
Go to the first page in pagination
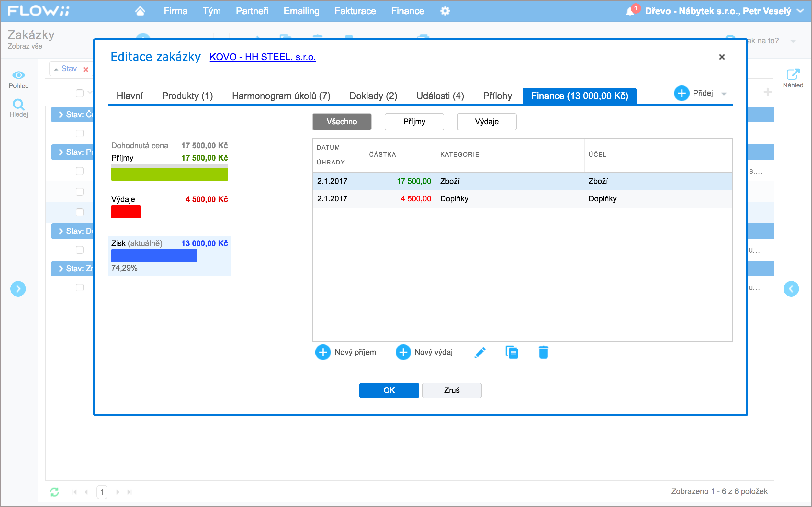click(74, 492)
